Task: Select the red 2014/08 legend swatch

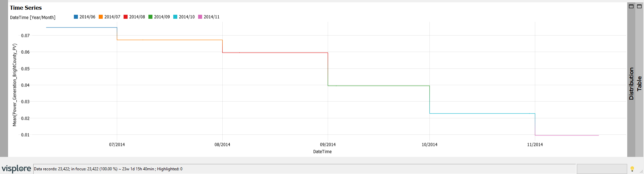Action: (x=126, y=17)
